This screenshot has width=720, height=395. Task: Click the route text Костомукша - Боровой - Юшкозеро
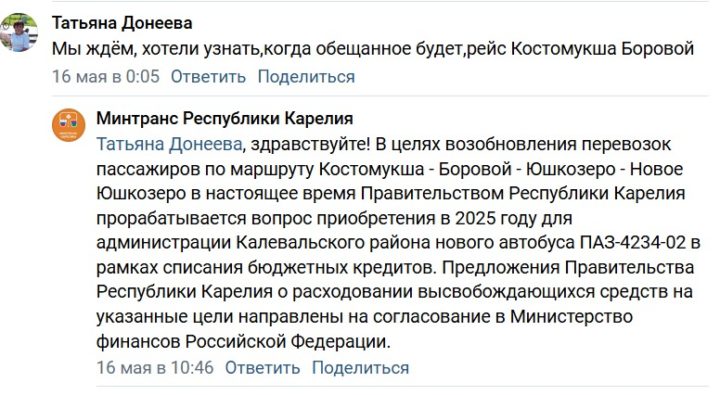pyautogui.click(x=467, y=169)
